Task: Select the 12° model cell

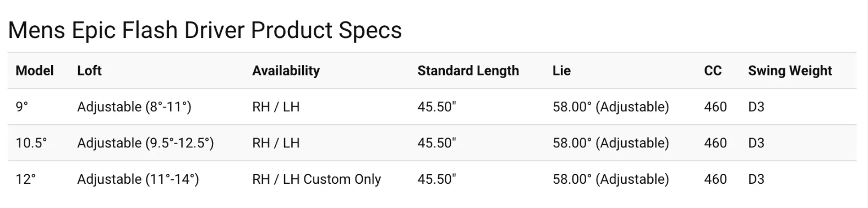Action: click(x=26, y=179)
